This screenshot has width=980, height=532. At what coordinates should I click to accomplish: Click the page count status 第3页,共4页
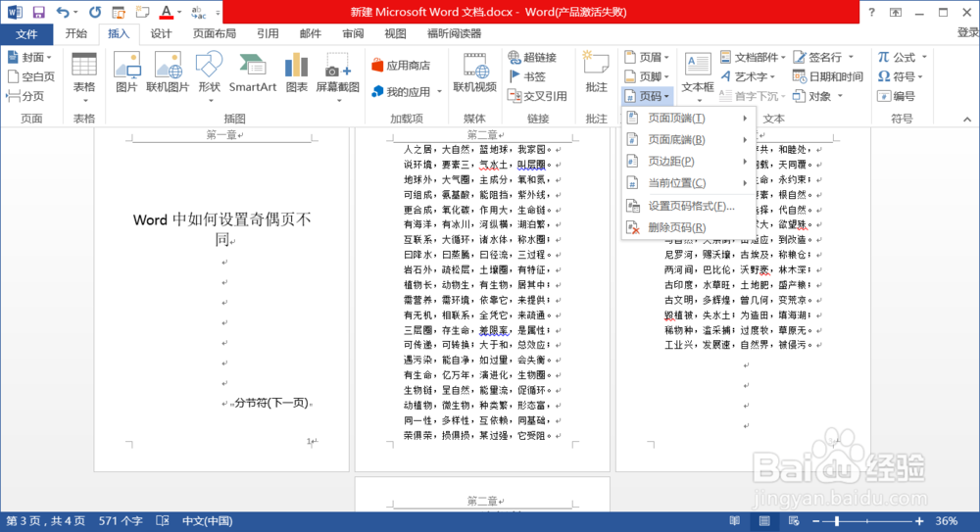46,521
